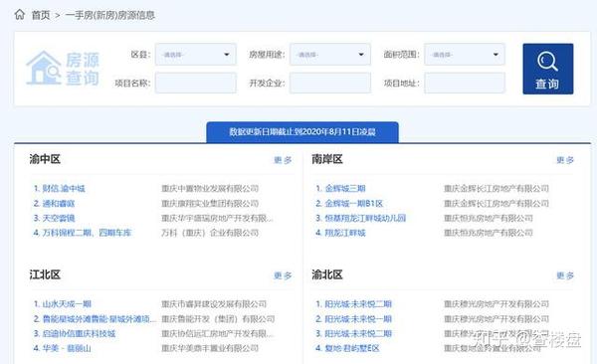Click 重庆鲁能开发（集团）有限公司 company text

click(218, 318)
